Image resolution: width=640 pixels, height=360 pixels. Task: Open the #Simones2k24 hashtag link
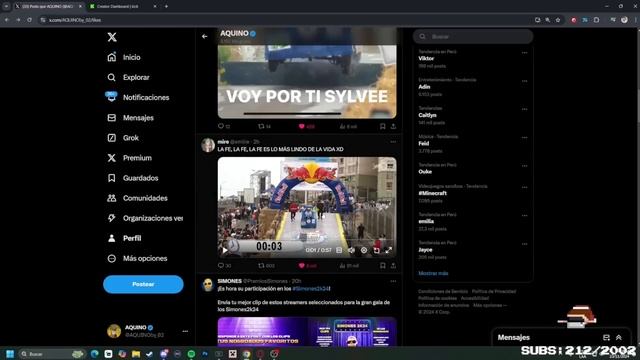[311, 289]
